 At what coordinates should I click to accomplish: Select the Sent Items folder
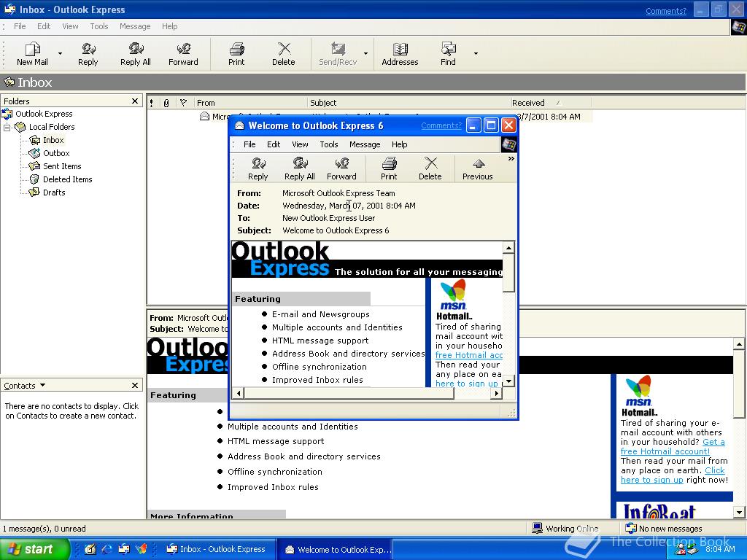coord(62,166)
